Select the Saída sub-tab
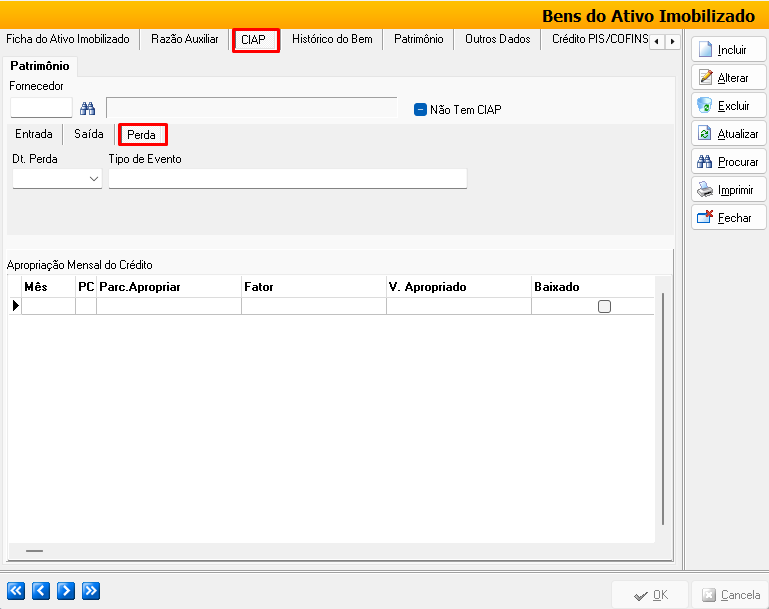 88,134
